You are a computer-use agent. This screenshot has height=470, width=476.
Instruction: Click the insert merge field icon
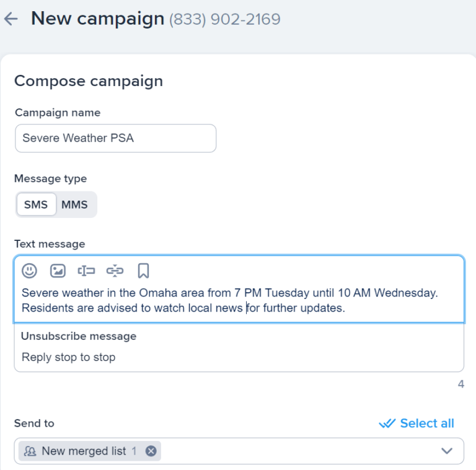tap(86, 271)
